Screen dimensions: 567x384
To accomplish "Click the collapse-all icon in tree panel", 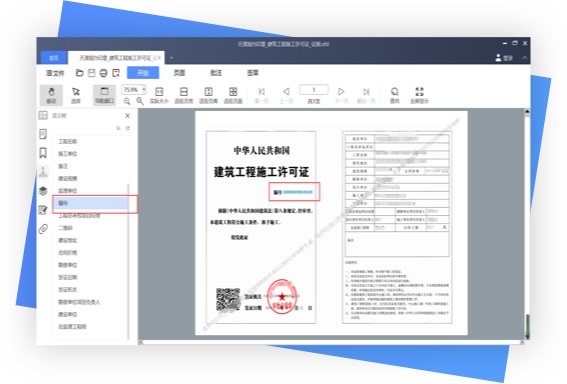I will coord(127,128).
